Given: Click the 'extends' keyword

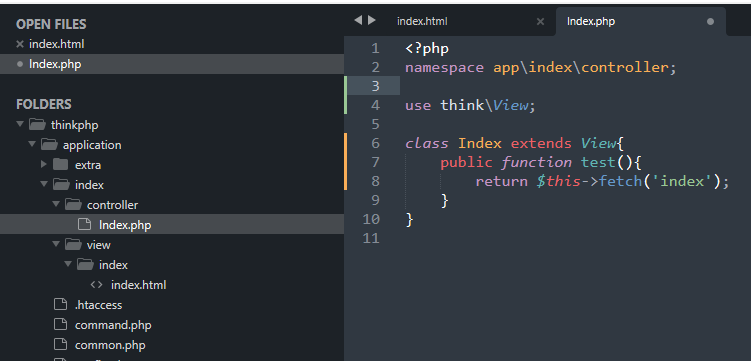Looking at the screenshot, I should point(541,143).
